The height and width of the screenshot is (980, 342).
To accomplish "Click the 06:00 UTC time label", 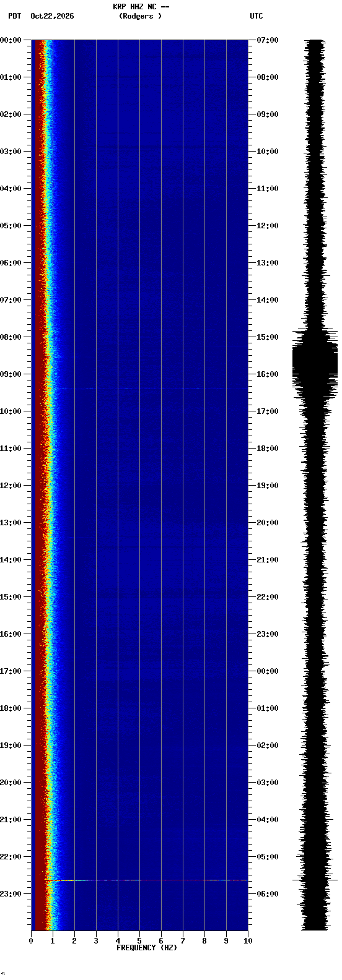I will 268,894.
